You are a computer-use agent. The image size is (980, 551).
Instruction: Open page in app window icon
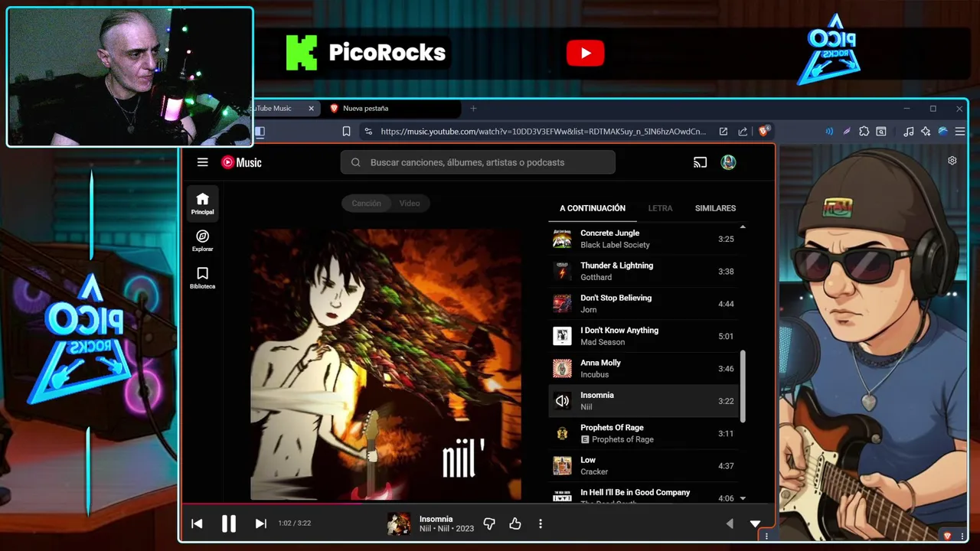tap(723, 132)
